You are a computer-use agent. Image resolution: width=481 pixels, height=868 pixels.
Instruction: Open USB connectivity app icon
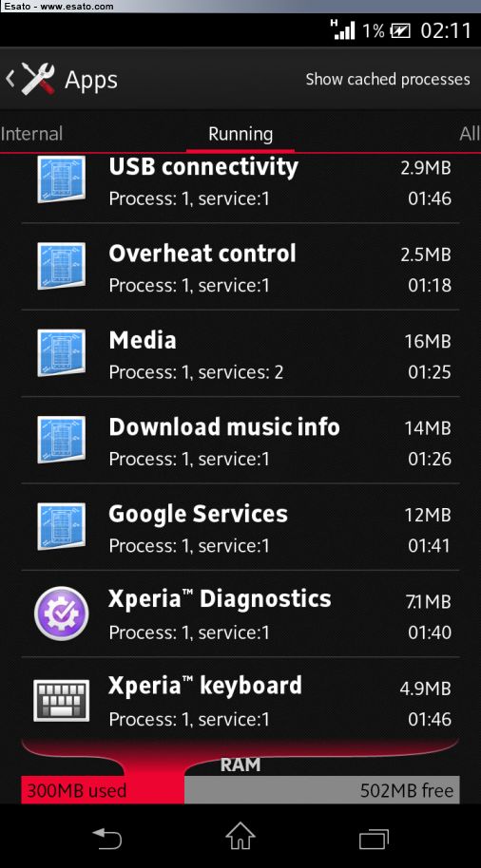[x=61, y=179]
